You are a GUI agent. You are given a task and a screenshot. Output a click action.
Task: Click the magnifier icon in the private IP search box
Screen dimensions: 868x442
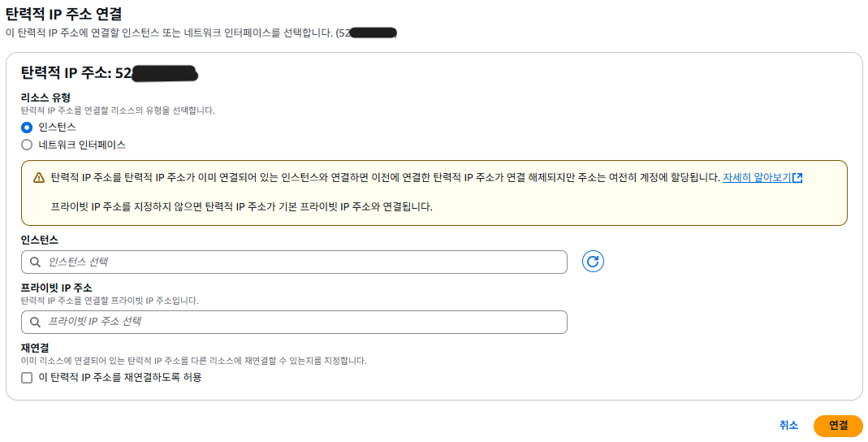(x=35, y=322)
